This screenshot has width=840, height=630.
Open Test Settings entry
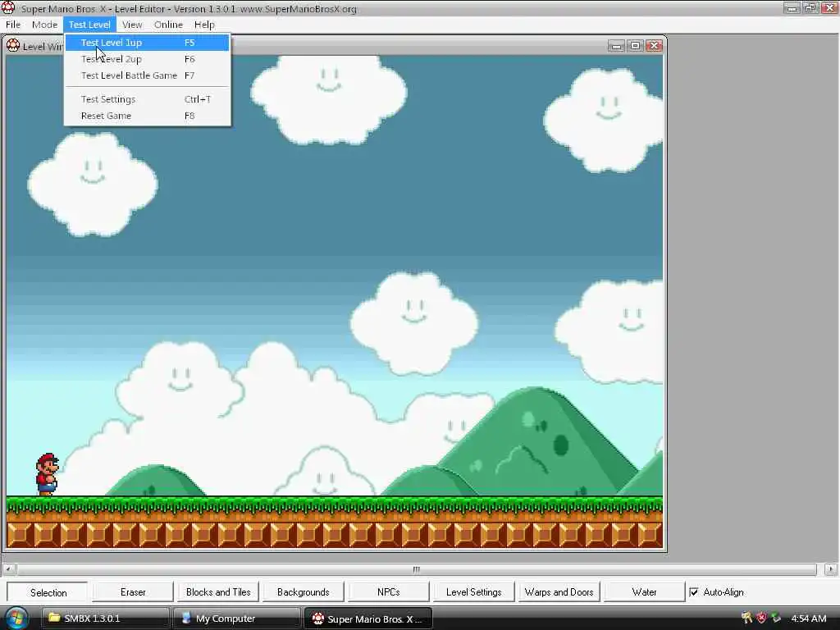tap(148, 99)
